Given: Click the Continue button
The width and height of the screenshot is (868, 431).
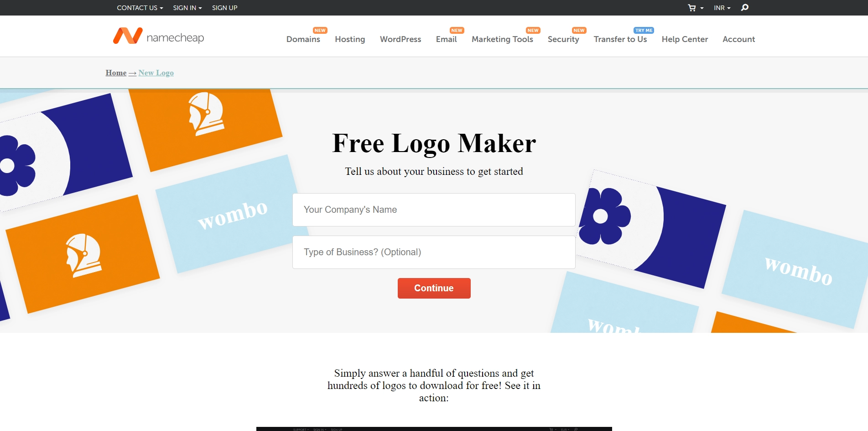Looking at the screenshot, I should point(433,288).
